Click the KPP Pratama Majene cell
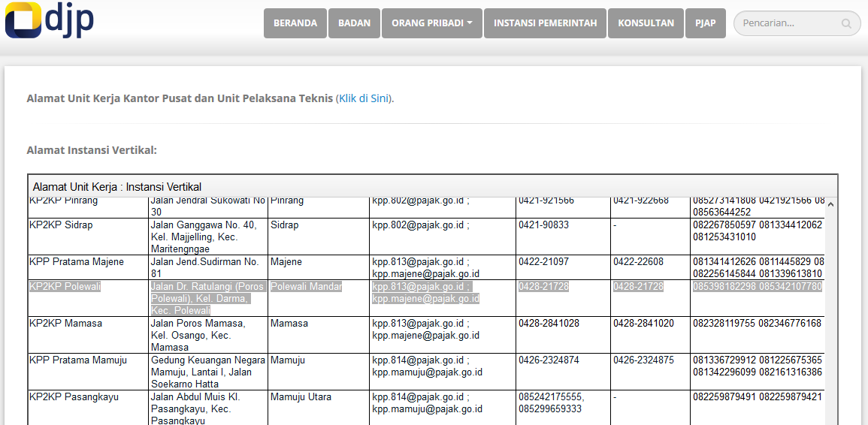Image resolution: width=868 pixels, height=425 pixels. pos(76,262)
